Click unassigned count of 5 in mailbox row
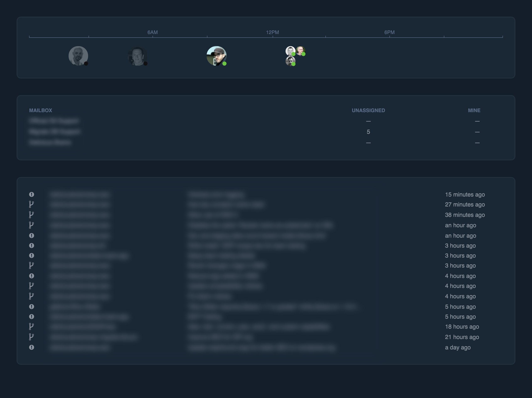This screenshot has height=398, width=532. (x=368, y=132)
